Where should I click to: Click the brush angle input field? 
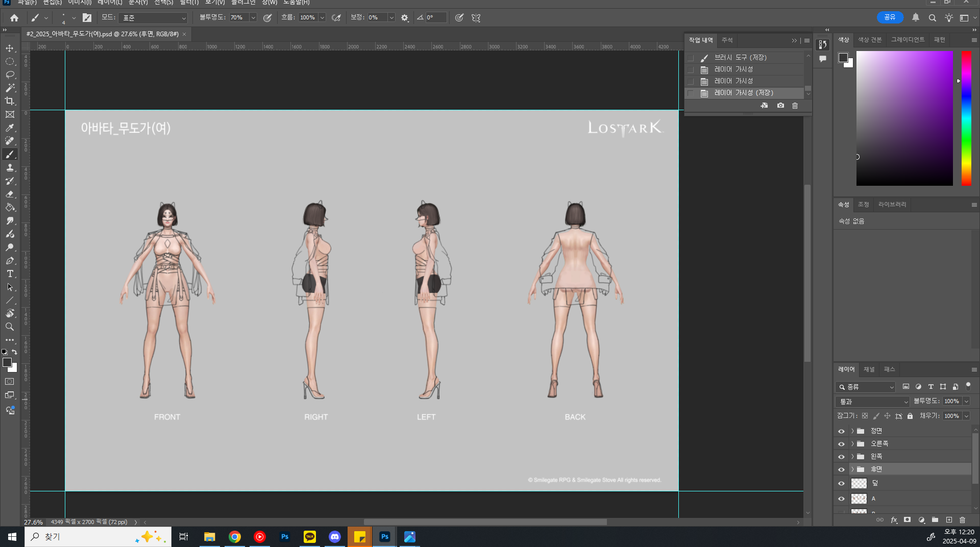pos(436,18)
